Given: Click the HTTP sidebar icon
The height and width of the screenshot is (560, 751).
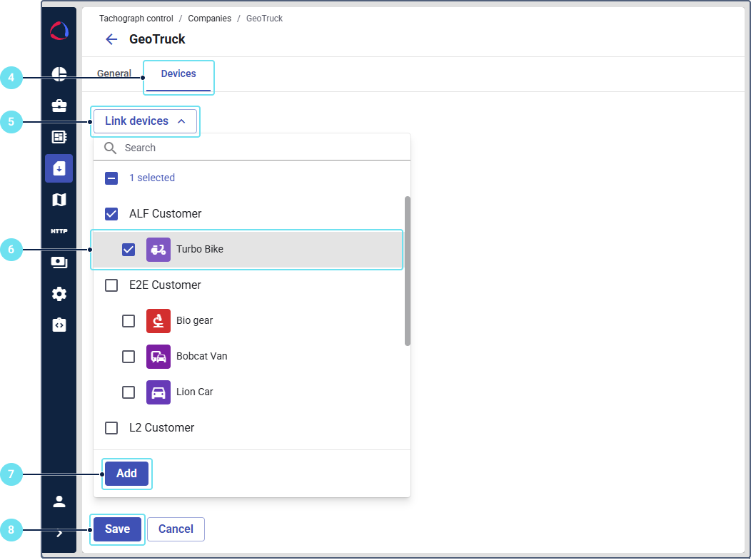Looking at the screenshot, I should pos(59,231).
